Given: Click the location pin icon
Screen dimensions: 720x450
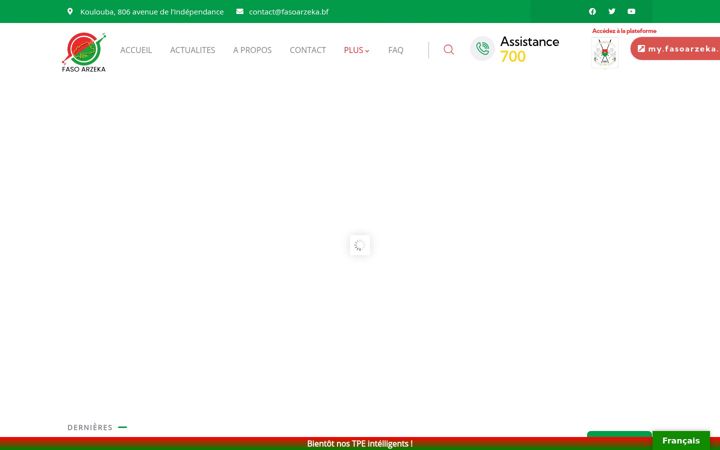Looking at the screenshot, I should [x=70, y=11].
